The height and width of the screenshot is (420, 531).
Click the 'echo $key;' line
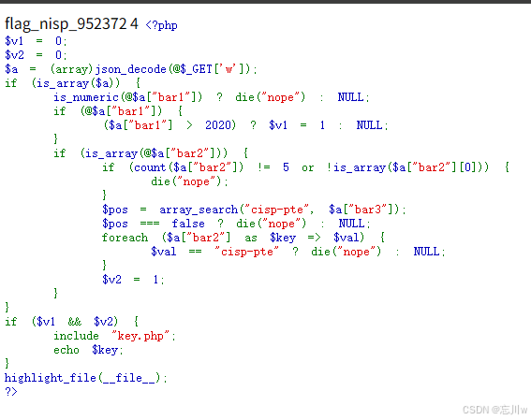88,350
